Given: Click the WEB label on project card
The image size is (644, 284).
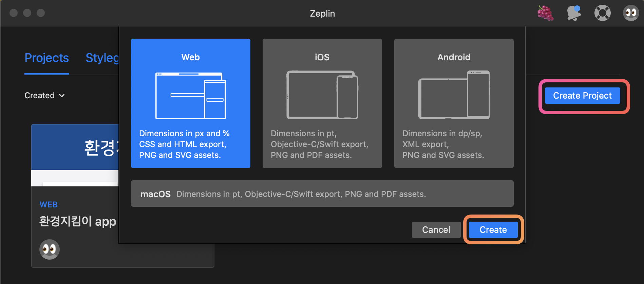Looking at the screenshot, I should pos(49,205).
